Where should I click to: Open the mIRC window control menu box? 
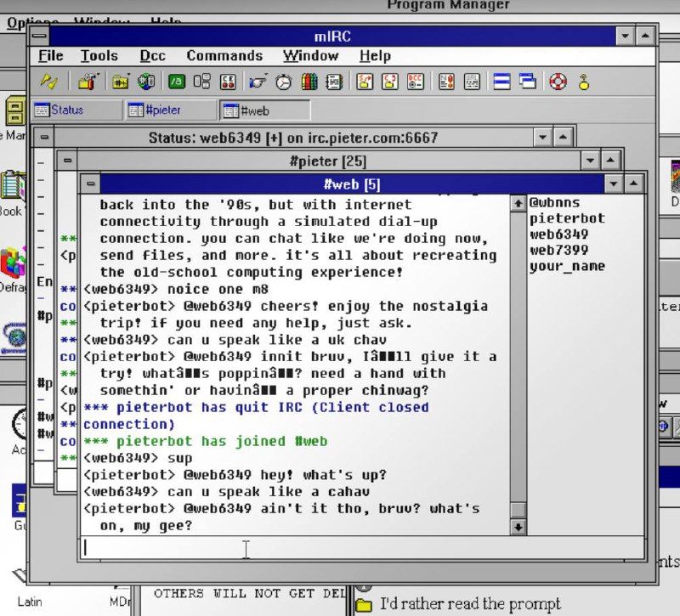point(39,36)
